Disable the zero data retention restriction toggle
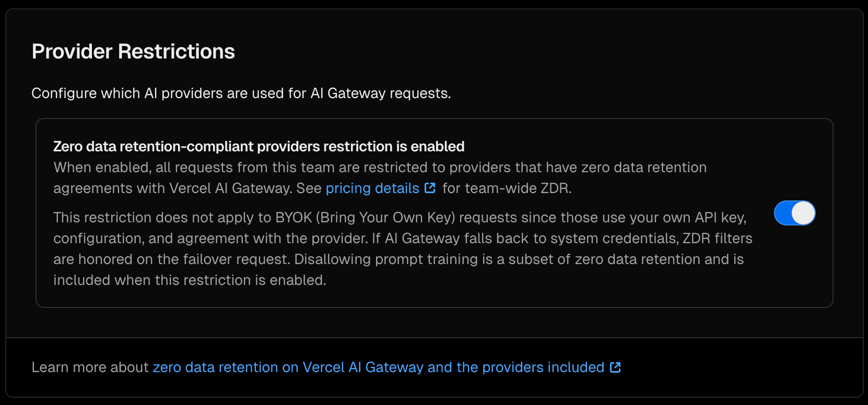This screenshot has height=405, width=868. (794, 213)
